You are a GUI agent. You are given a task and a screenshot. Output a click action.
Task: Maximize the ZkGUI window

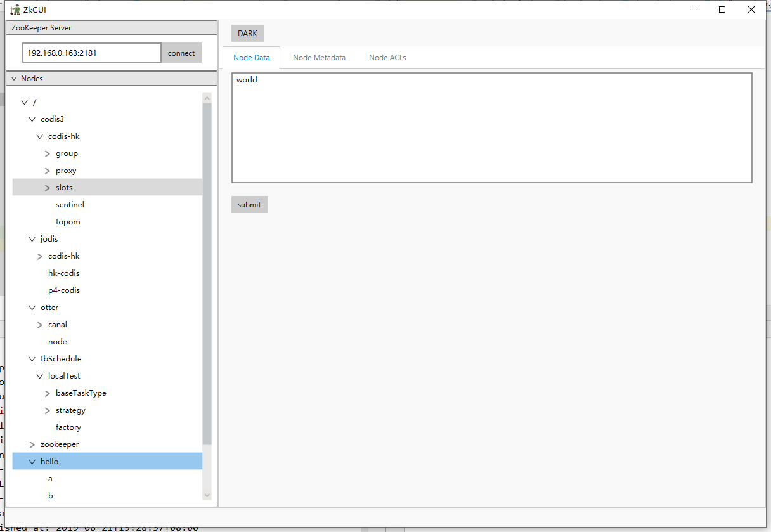722,10
